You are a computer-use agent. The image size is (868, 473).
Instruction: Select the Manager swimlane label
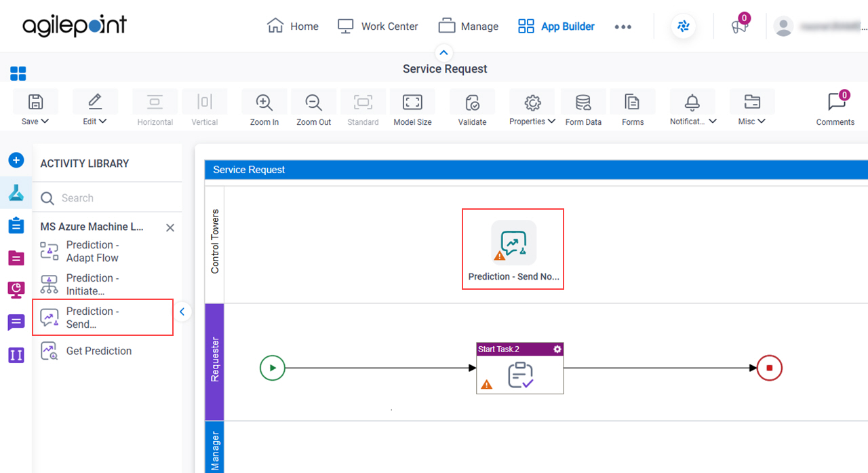[215, 449]
